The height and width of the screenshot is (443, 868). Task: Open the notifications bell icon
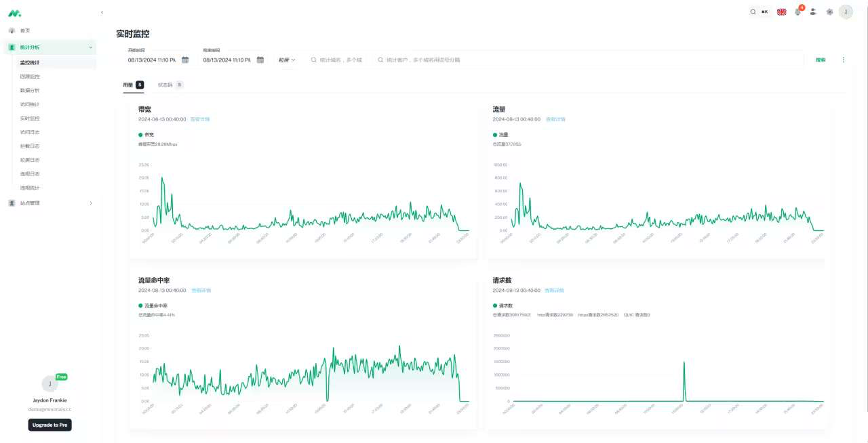(x=797, y=12)
